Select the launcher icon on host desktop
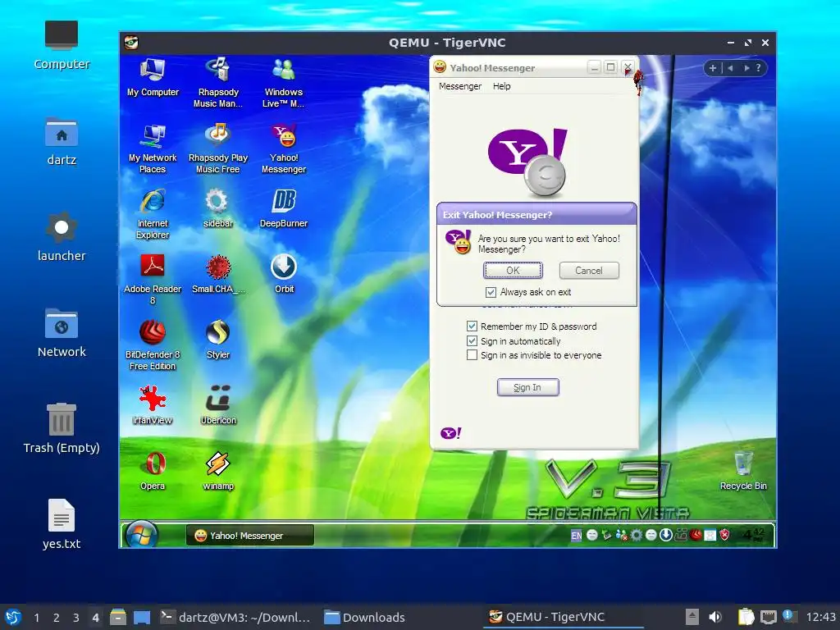Screen dimensions: 840x630 (61, 237)
